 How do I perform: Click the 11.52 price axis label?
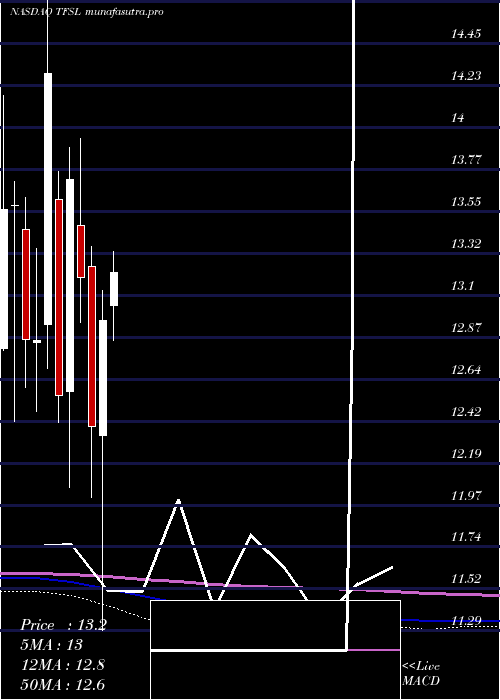(x=466, y=579)
